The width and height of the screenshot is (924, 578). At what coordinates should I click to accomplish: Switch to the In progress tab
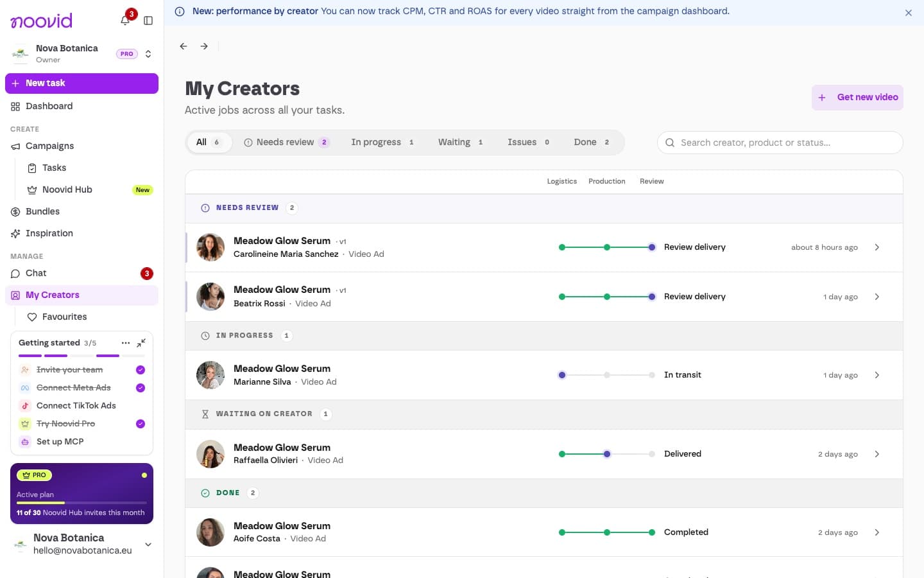[x=382, y=143]
